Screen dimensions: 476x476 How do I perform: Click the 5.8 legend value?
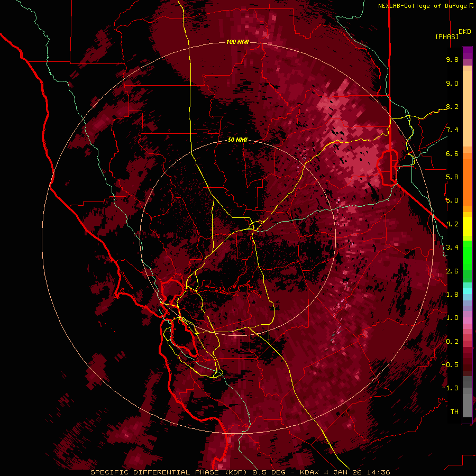pyautogui.click(x=452, y=177)
